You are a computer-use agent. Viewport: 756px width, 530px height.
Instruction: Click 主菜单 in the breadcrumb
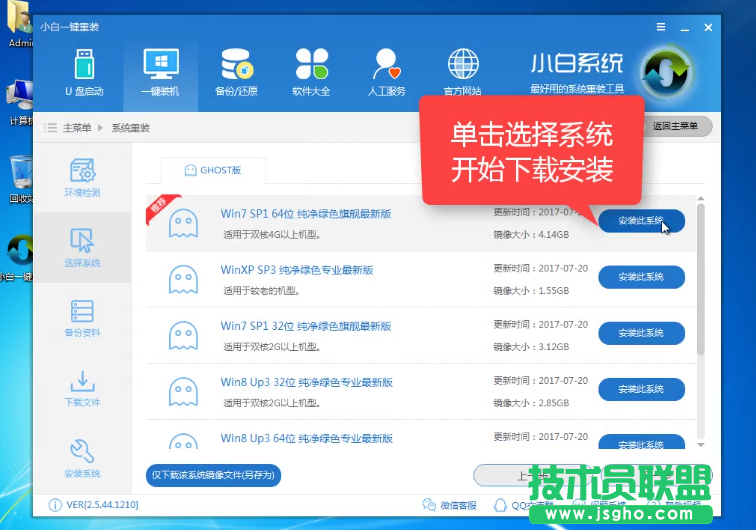(x=77, y=128)
